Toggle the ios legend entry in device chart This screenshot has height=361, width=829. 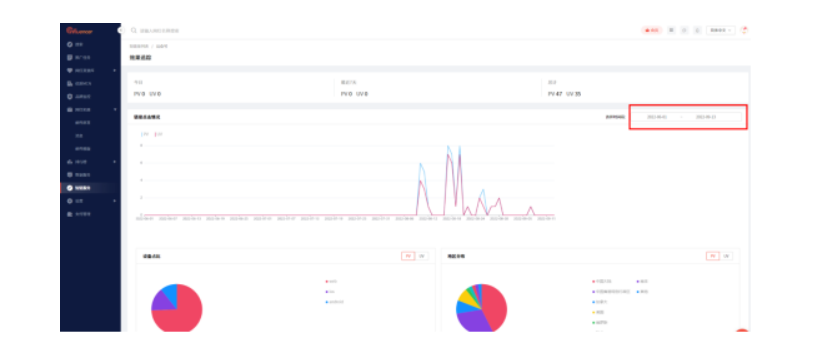coord(330,291)
